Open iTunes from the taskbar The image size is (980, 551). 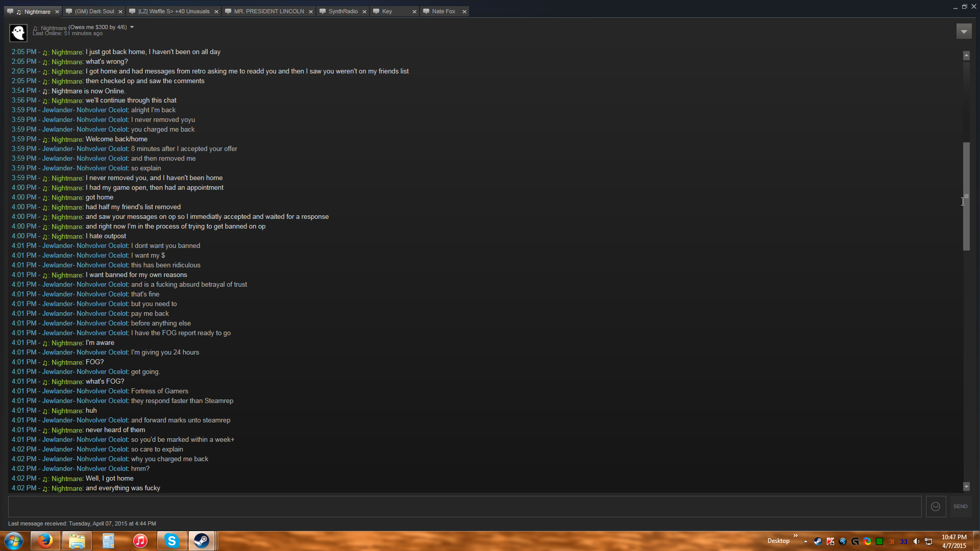[x=140, y=541]
